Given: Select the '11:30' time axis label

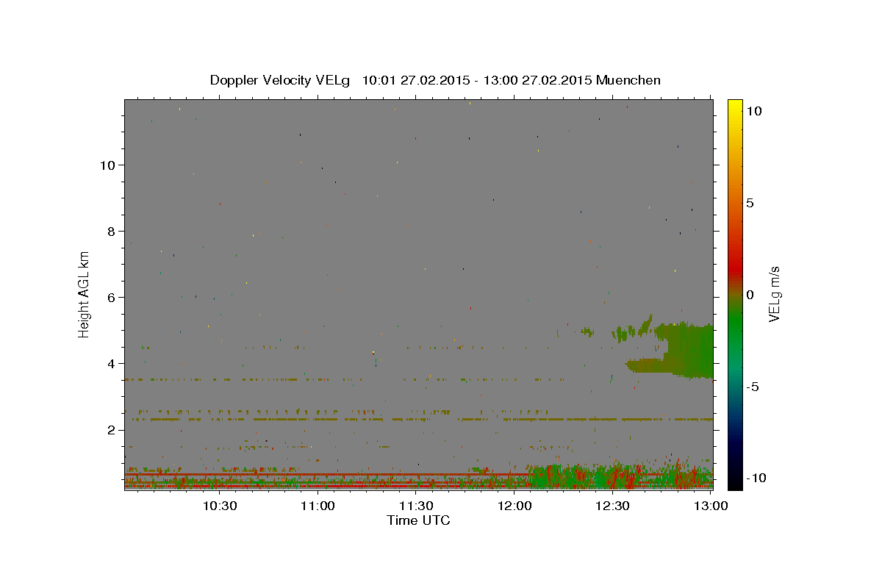Looking at the screenshot, I should pos(416,506).
